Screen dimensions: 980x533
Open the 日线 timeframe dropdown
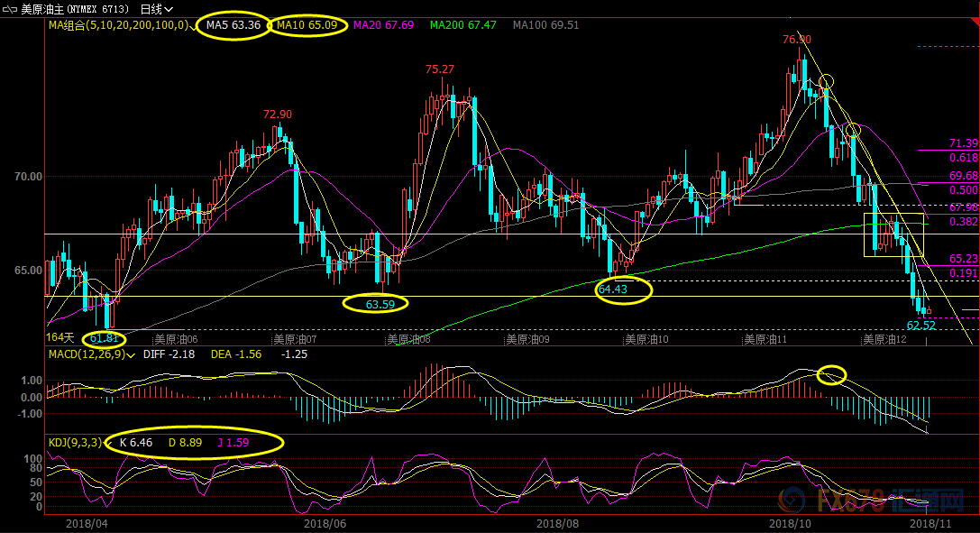(156, 8)
